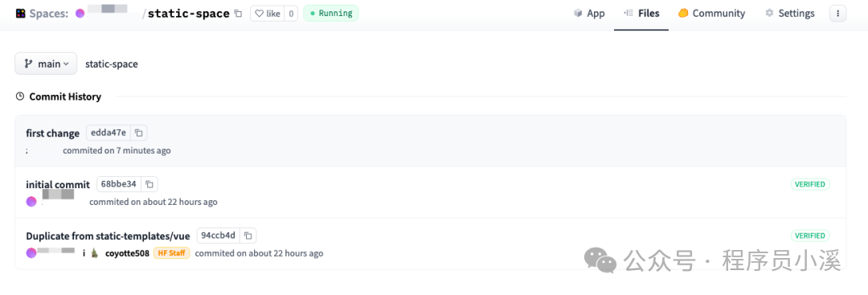The height and width of the screenshot is (295, 868).
Task: Expand the main branch dropdown
Action: click(46, 64)
